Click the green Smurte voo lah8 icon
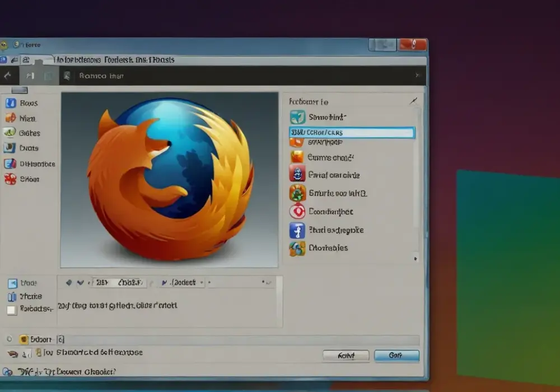The width and height of the screenshot is (560, 392). (297, 193)
